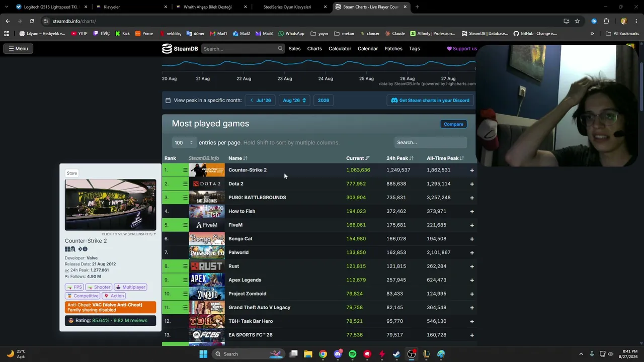The image size is (644, 362).
Task: Open the SteamDB Menu button
Action: point(18,49)
